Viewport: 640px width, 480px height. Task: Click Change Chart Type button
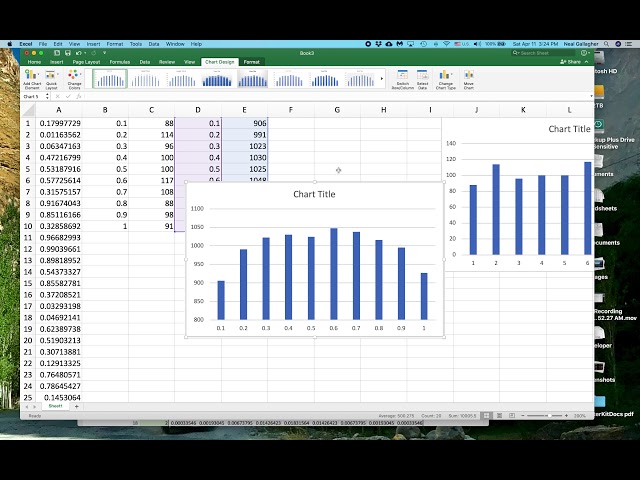[x=445, y=79]
